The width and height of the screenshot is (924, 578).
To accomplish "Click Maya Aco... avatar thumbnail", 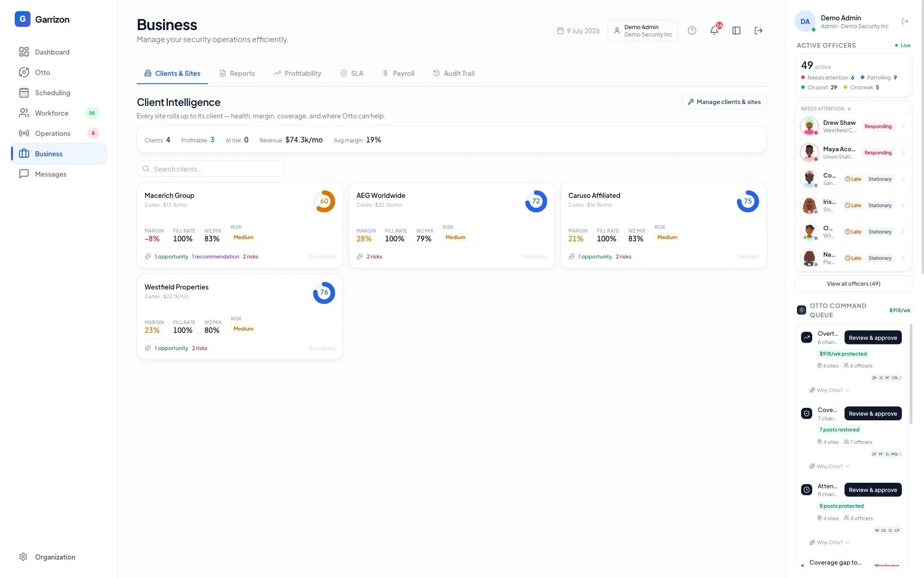I will pos(809,153).
